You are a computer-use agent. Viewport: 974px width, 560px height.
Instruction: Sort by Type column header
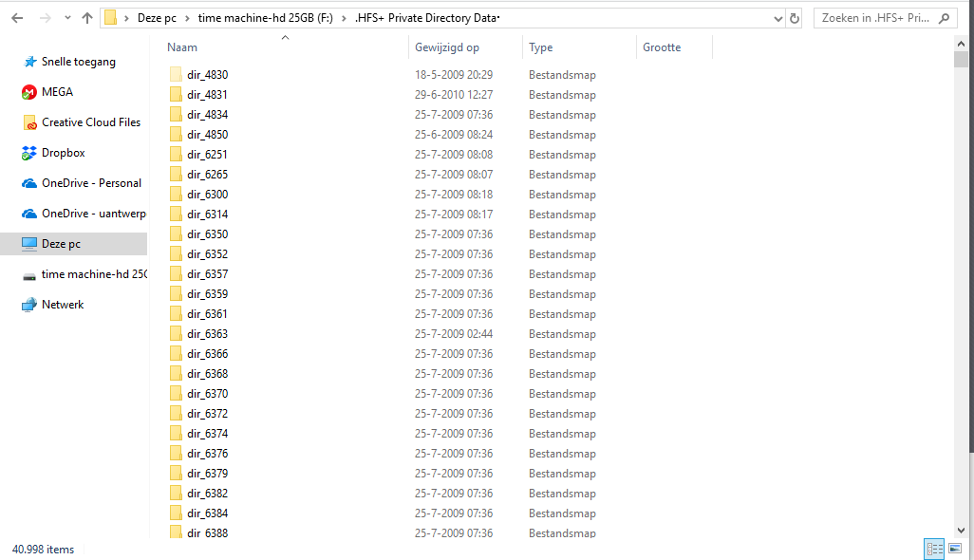pyautogui.click(x=540, y=47)
